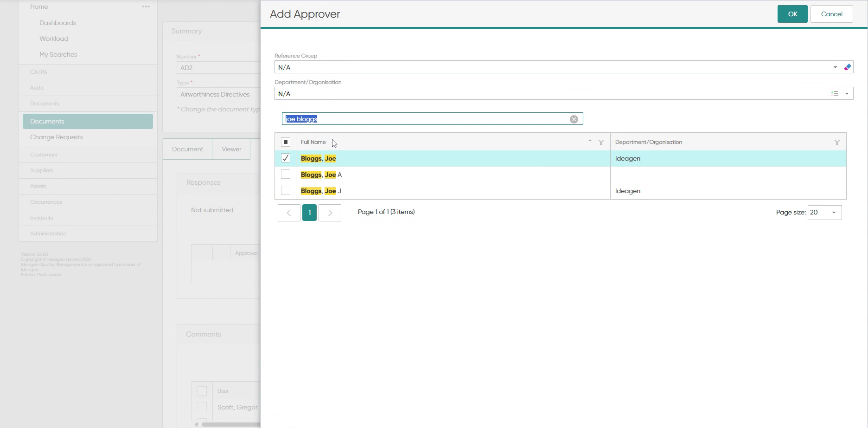Open the Full Name column filter
868x428 pixels.
[x=601, y=142]
